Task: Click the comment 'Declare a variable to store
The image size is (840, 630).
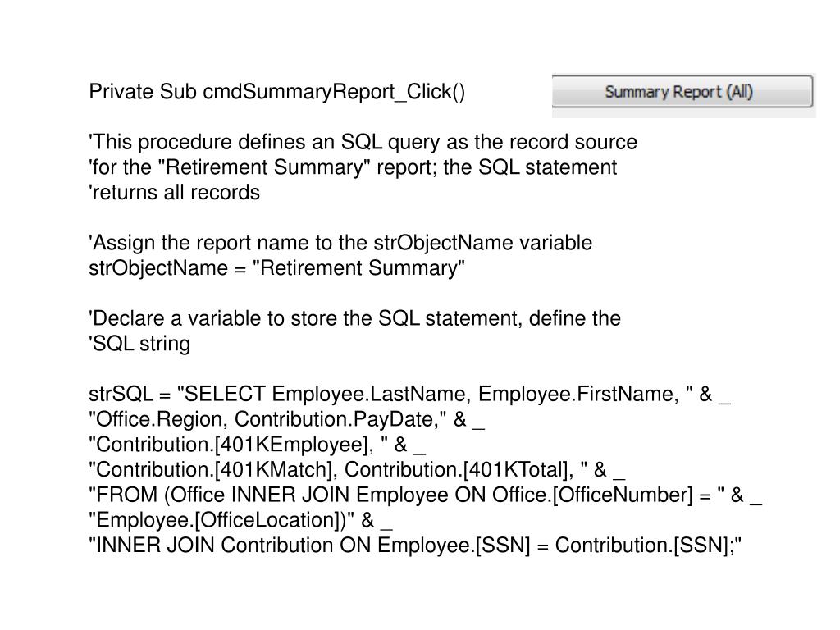Action: (354, 318)
